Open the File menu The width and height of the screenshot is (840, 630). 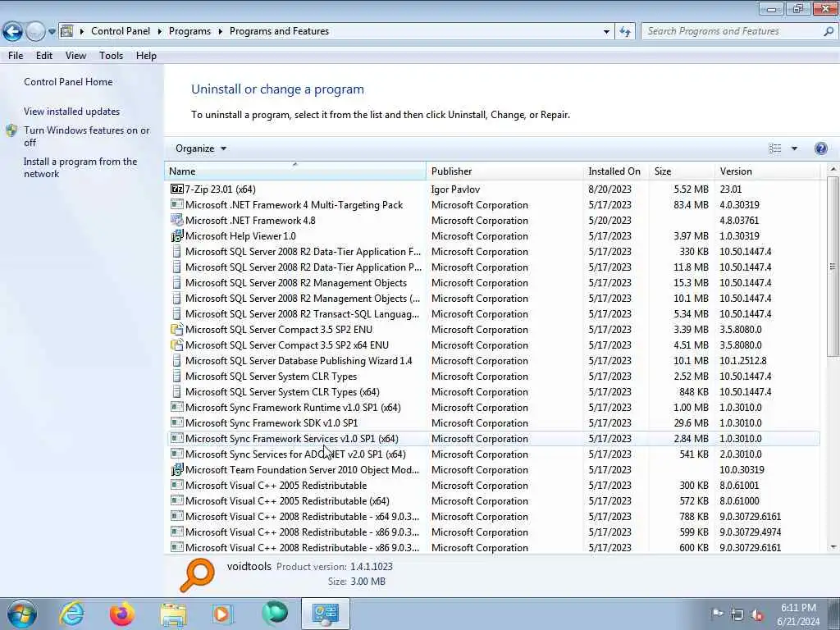16,56
